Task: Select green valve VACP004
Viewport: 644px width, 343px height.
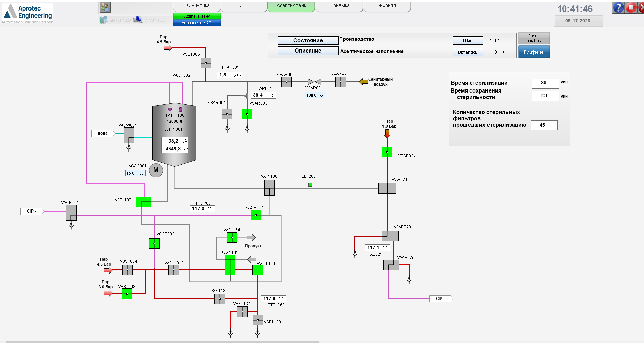Action: click(256, 215)
